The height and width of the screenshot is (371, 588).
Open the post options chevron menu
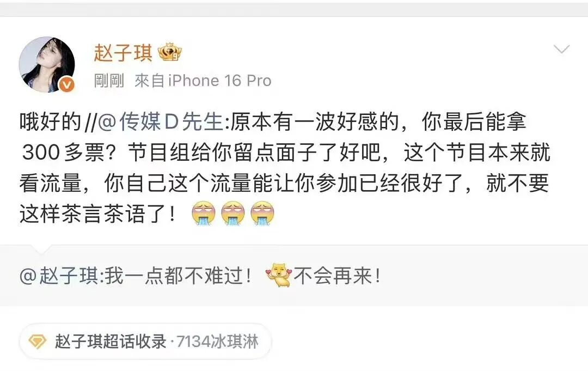[561, 49]
